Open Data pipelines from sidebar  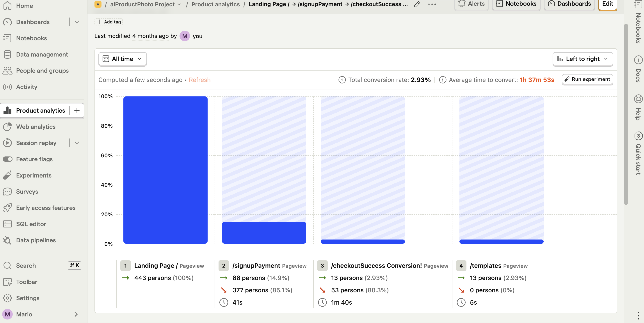36,240
